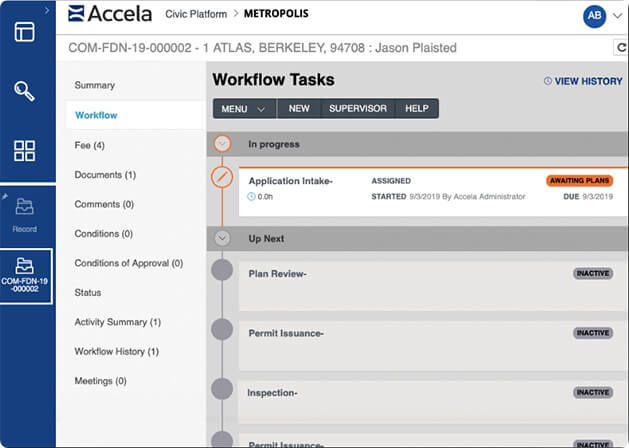Collapse the In progress section
The width and height of the screenshot is (629, 448).
tap(223, 144)
